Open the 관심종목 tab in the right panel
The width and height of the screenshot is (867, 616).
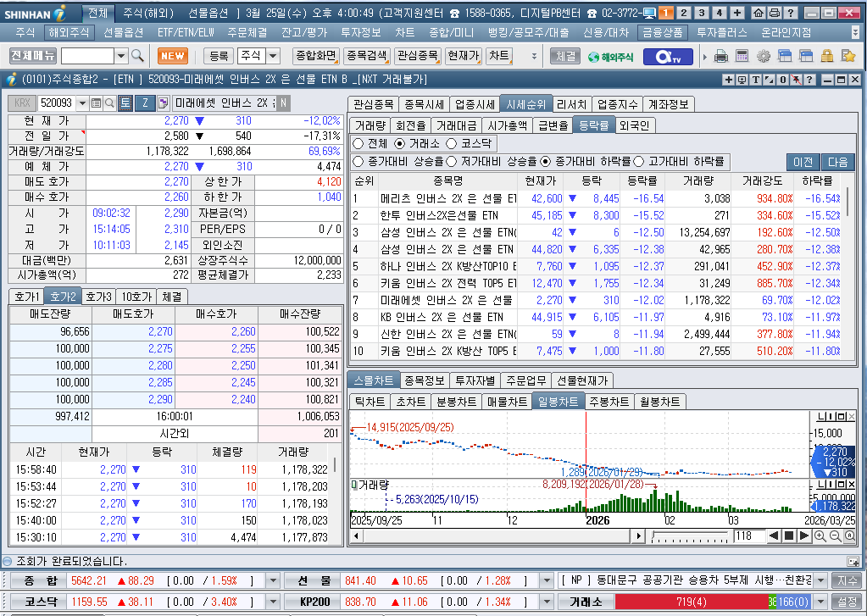(374, 104)
